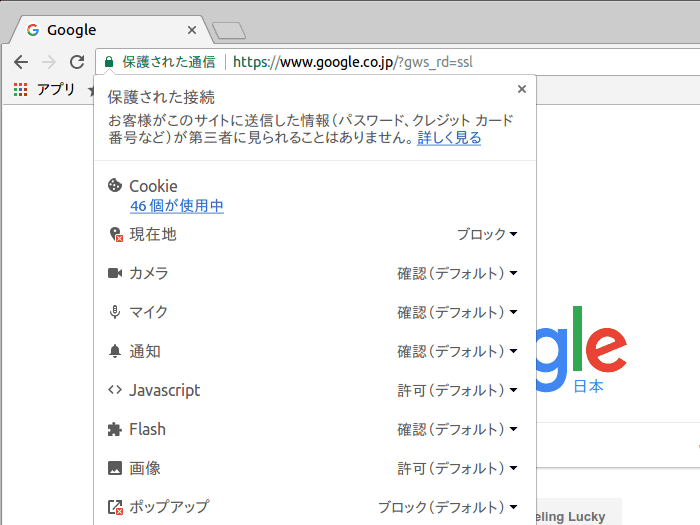
Task: Open the マイク permission dropdown
Action: click(x=457, y=312)
